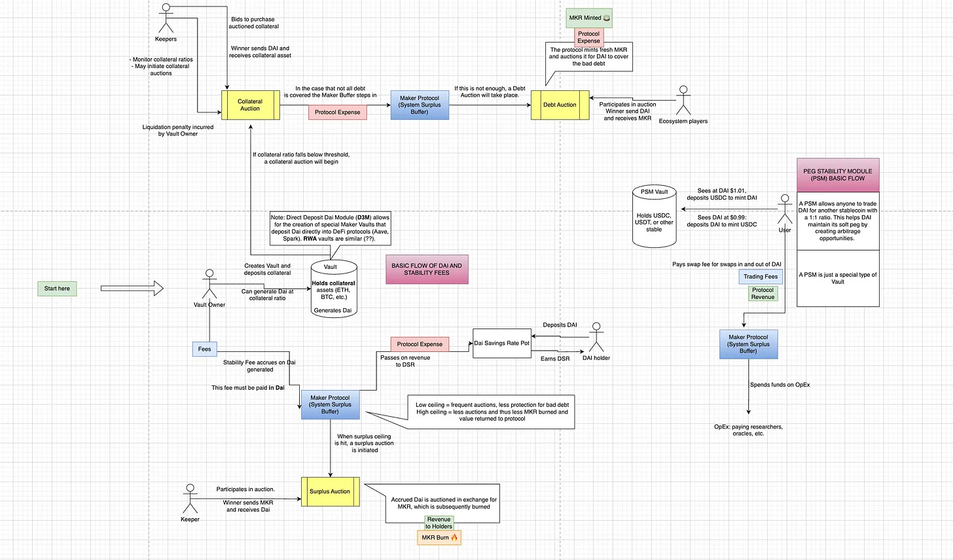Click 'Creates Vault and deposits collateral' text
The height and width of the screenshot is (560, 953).
click(267, 270)
